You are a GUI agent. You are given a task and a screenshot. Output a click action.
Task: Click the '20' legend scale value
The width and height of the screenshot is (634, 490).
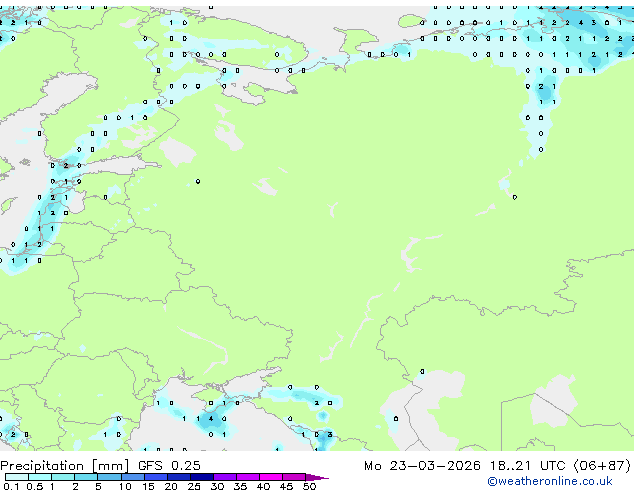click(x=171, y=486)
